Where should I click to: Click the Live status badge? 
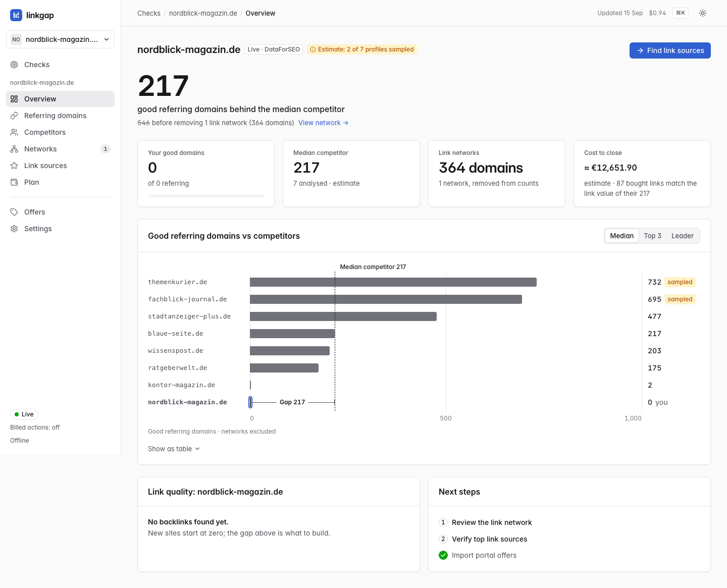coord(24,414)
